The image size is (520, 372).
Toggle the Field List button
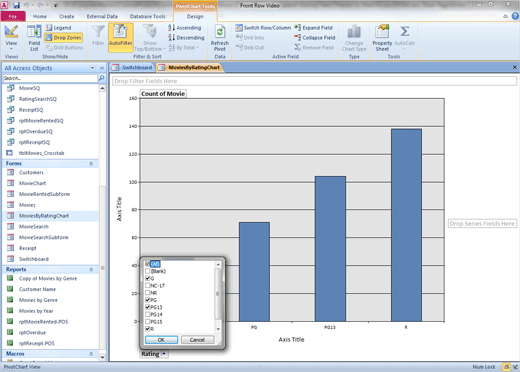34,37
